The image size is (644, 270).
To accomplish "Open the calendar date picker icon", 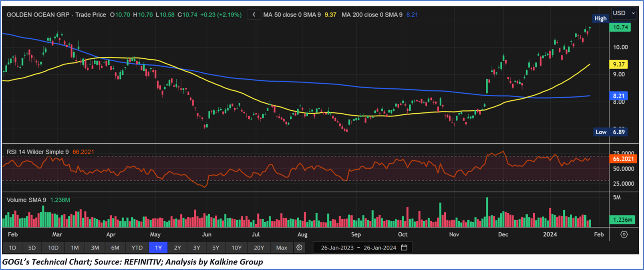I will (x=405, y=248).
